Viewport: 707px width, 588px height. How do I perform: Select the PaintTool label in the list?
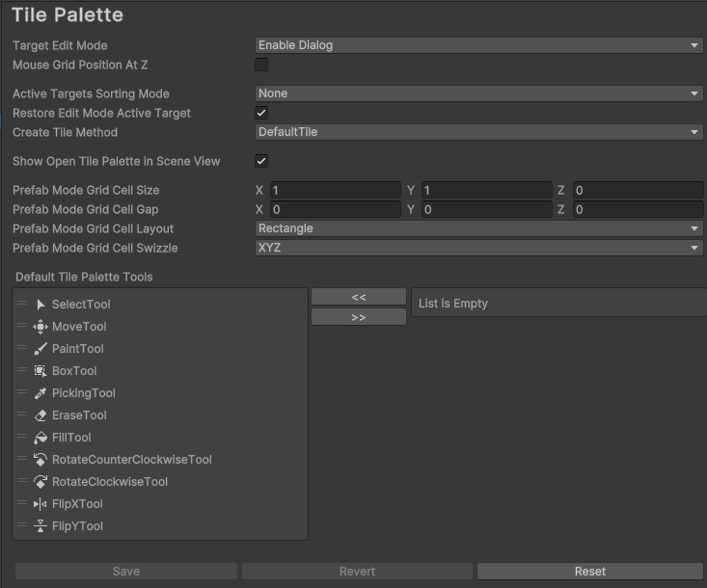78,349
